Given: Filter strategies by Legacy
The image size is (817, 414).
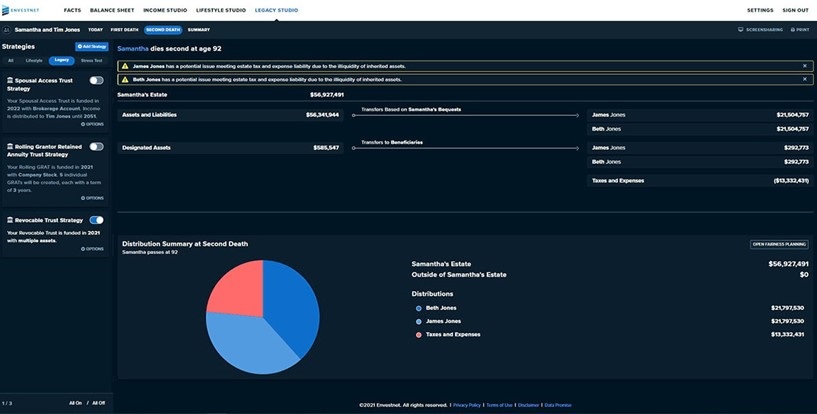Looking at the screenshot, I should click(x=61, y=60).
